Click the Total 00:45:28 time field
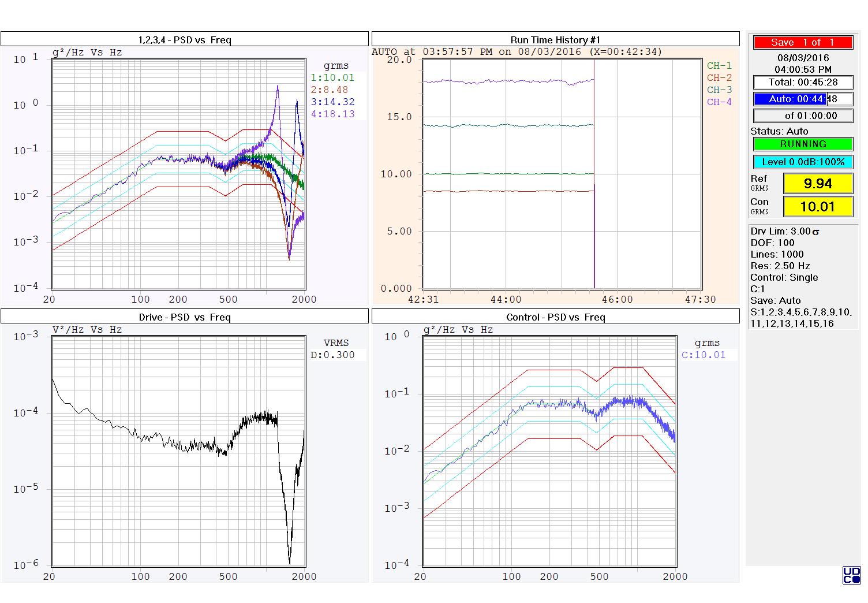 coord(803,82)
